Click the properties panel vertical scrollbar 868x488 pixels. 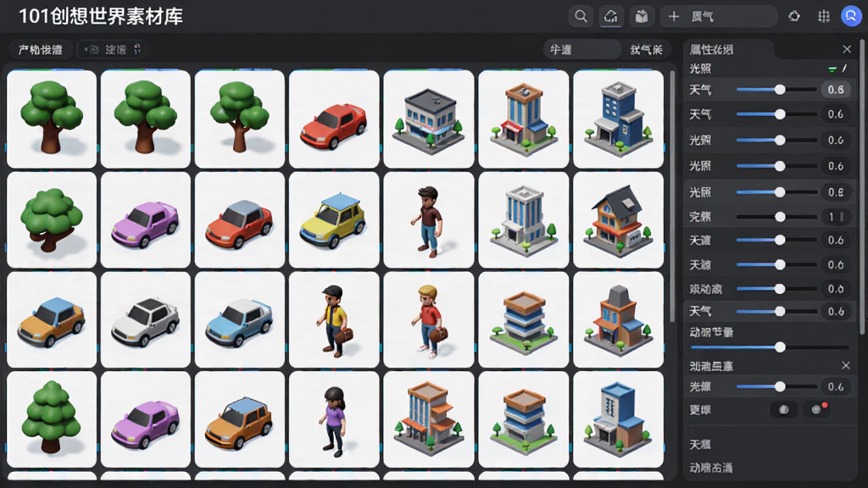click(x=862, y=187)
